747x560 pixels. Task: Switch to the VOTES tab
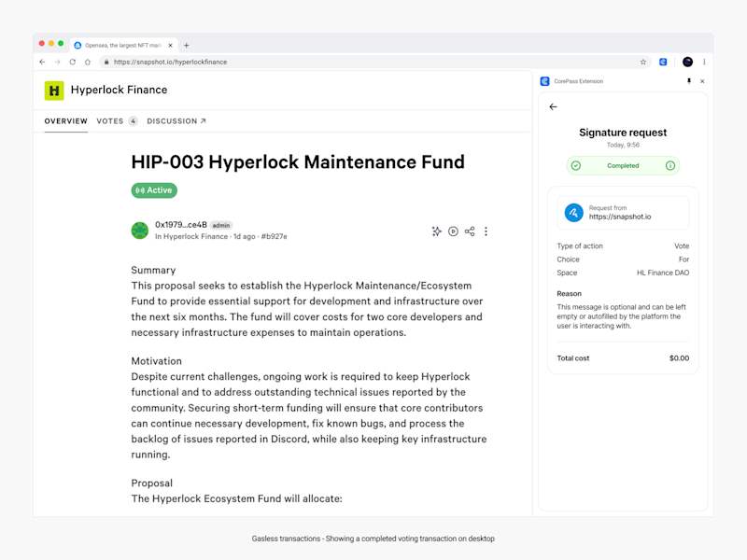click(109, 120)
